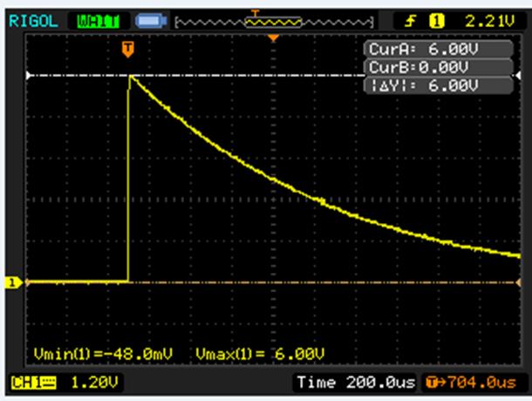Click the 2.21V trigger level value
This screenshot has width=532, height=401.
[x=493, y=17]
